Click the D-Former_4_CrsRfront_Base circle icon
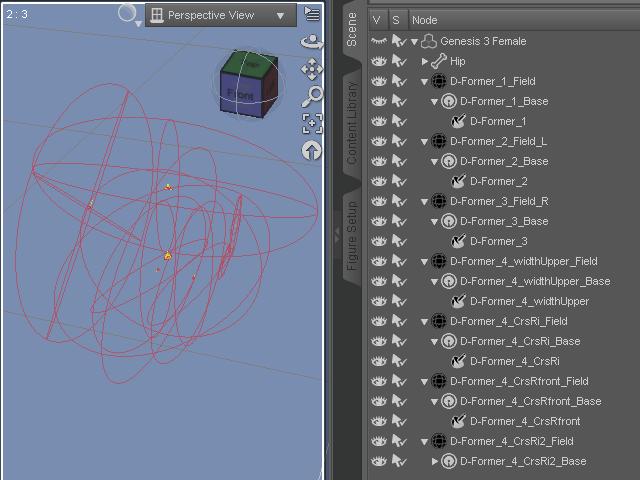This screenshot has height=480, width=640. coord(449,401)
